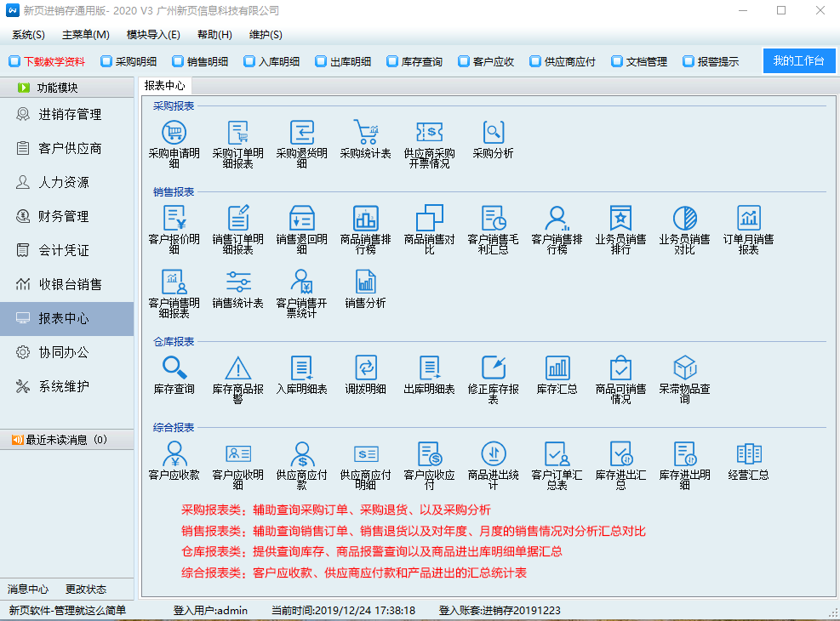Open the 采购申请明细 report icon
This screenshot has width=840, height=621.
click(x=174, y=132)
